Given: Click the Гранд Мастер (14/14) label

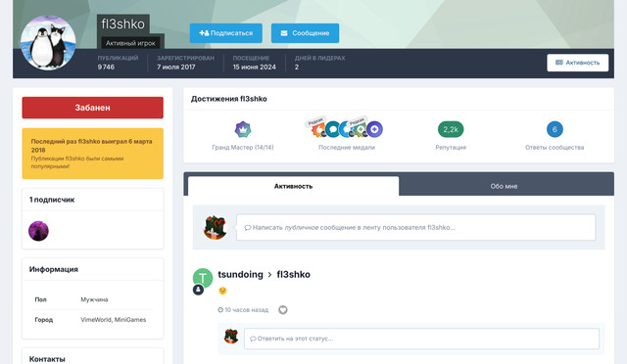Looking at the screenshot, I should pos(243,148).
